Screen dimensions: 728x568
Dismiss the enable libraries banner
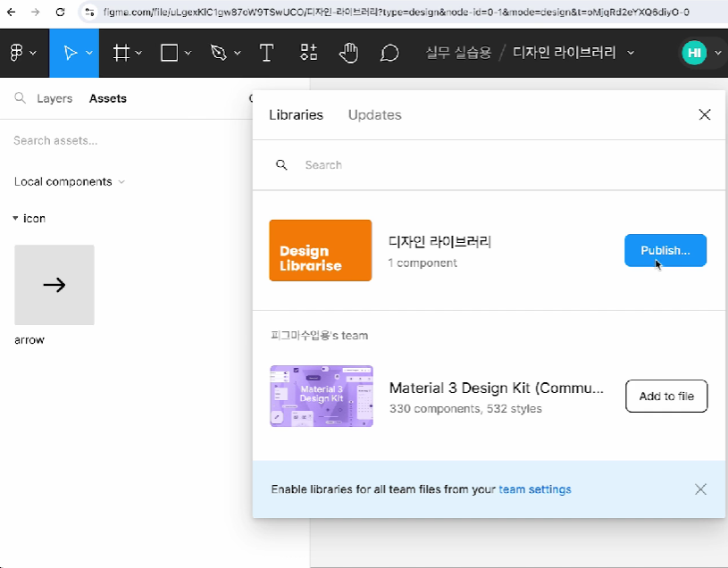tap(700, 489)
